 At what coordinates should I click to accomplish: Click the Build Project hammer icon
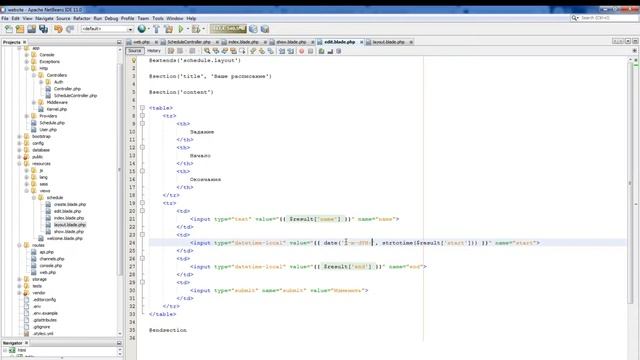click(x=156, y=29)
